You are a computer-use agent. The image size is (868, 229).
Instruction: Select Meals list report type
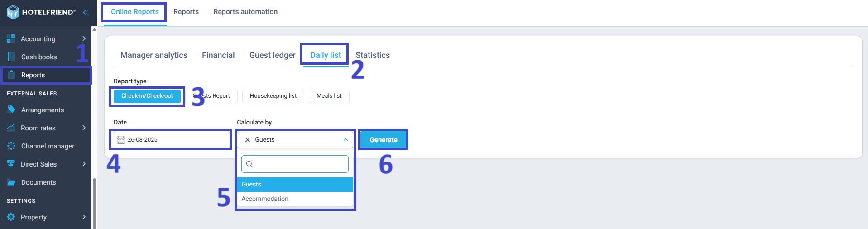click(x=329, y=96)
